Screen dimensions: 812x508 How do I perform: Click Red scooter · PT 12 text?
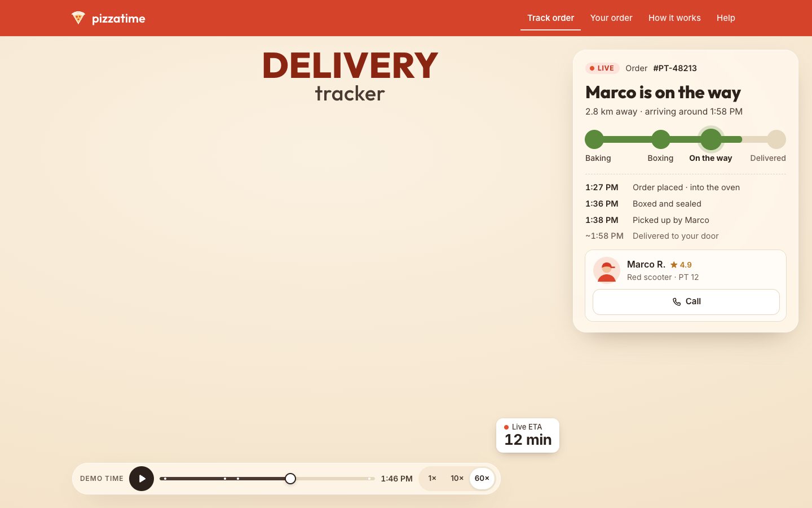[x=663, y=277]
